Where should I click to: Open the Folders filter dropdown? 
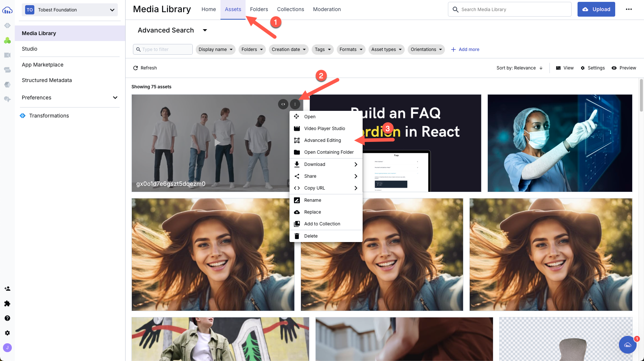point(252,50)
